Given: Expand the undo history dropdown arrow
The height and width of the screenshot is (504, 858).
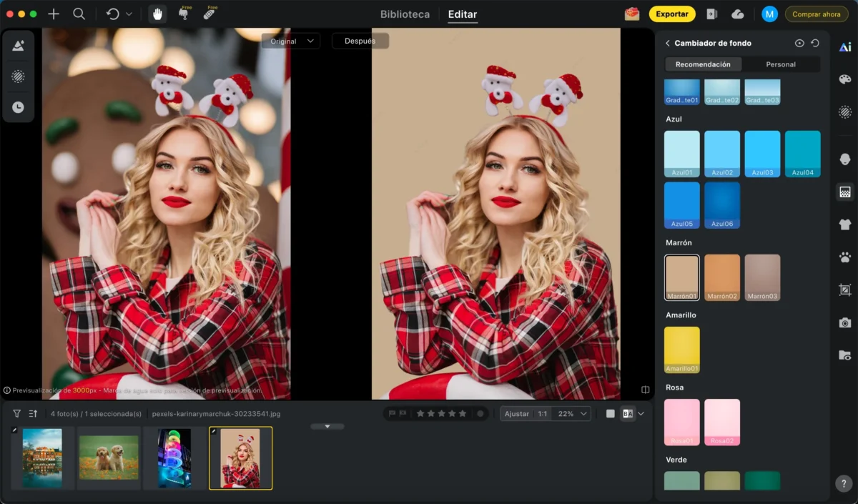Looking at the screenshot, I should pos(129,14).
